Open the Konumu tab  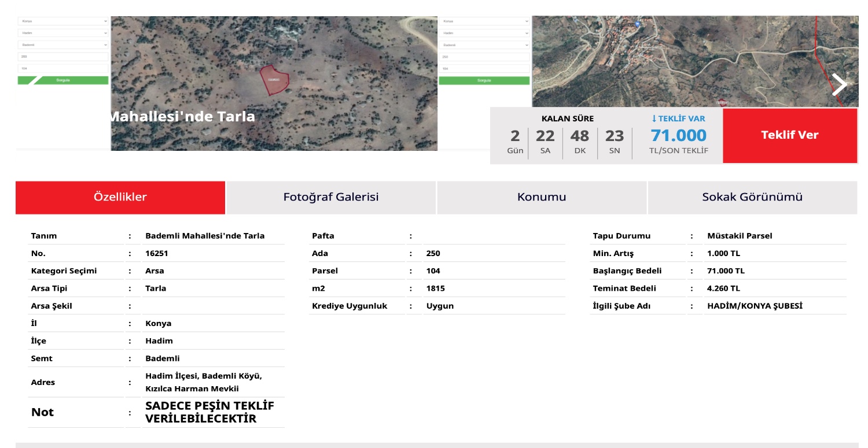coord(541,197)
